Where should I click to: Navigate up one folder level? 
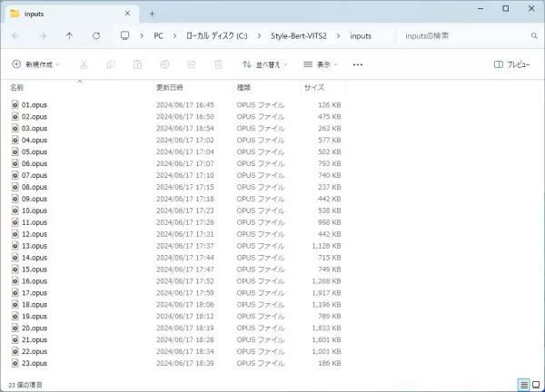(69, 35)
